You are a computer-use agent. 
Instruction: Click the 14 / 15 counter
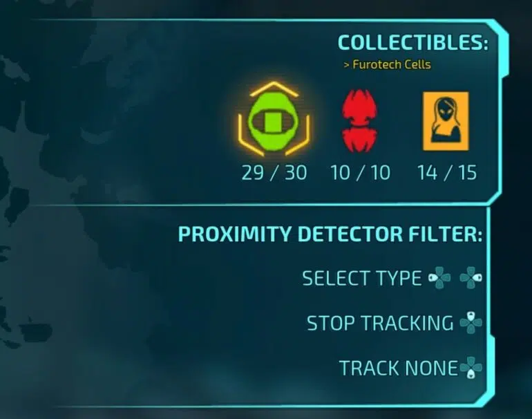coord(447,172)
